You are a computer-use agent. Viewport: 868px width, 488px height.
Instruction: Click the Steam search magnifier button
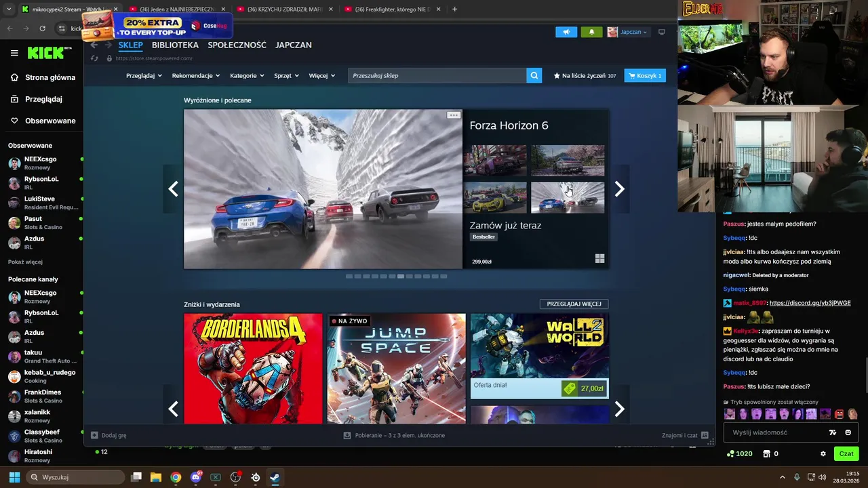coord(534,75)
